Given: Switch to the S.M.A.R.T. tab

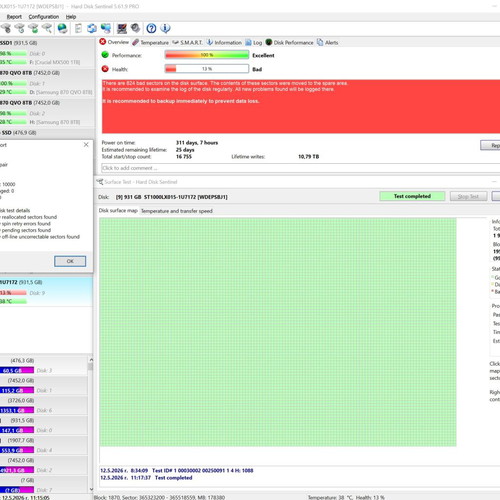Looking at the screenshot, I should tap(187, 42).
